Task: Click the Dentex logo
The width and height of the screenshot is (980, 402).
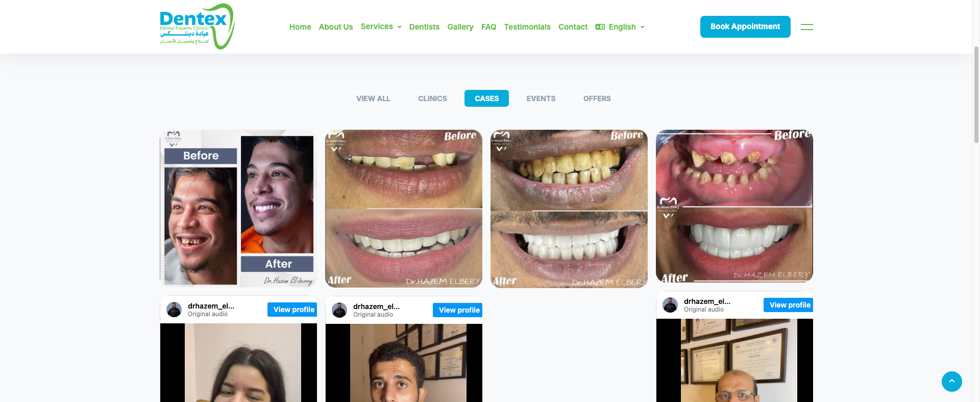Action: [x=197, y=27]
